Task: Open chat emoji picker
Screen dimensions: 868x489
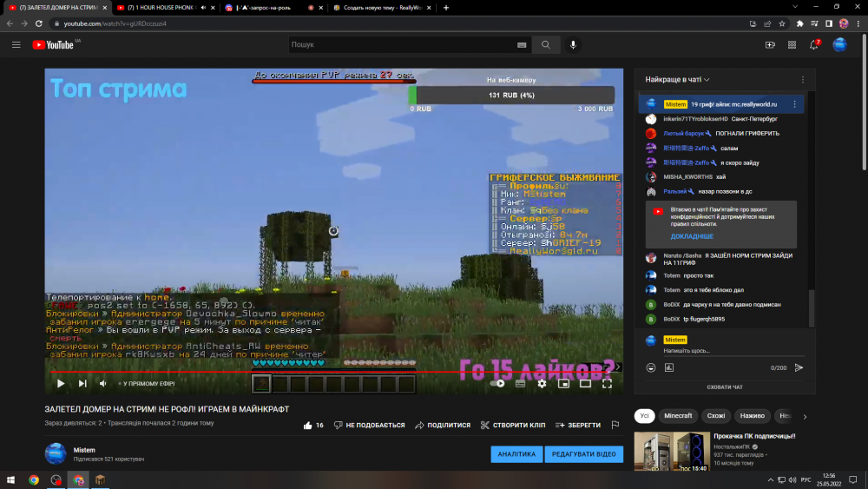Action: click(x=651, y=367)
